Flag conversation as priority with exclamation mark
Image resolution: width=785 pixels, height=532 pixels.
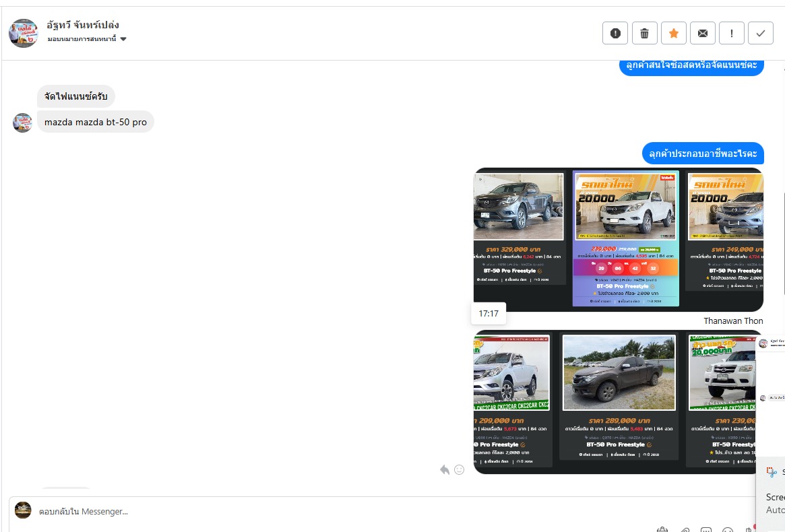click(x=732, y=34)
